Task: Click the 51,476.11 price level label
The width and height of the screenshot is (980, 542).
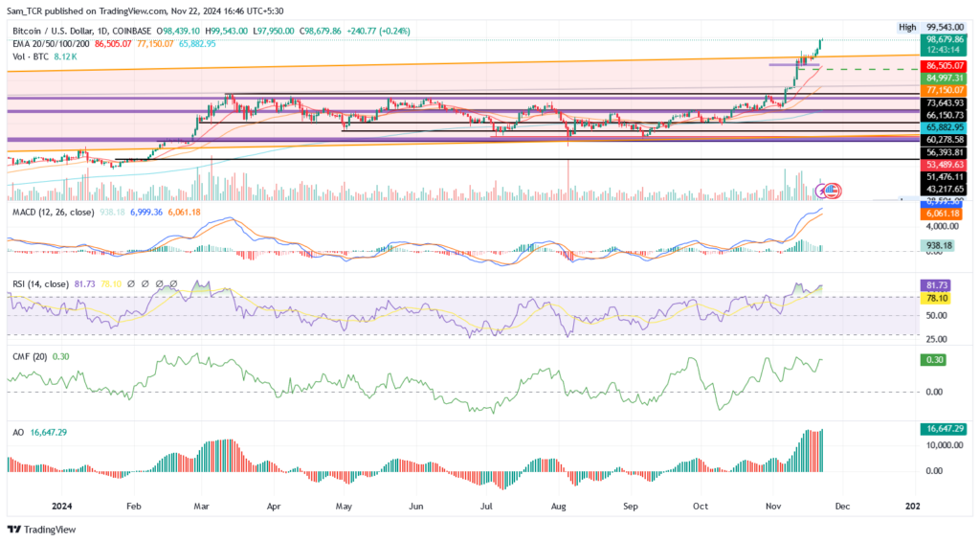Action: coord(945,177)
